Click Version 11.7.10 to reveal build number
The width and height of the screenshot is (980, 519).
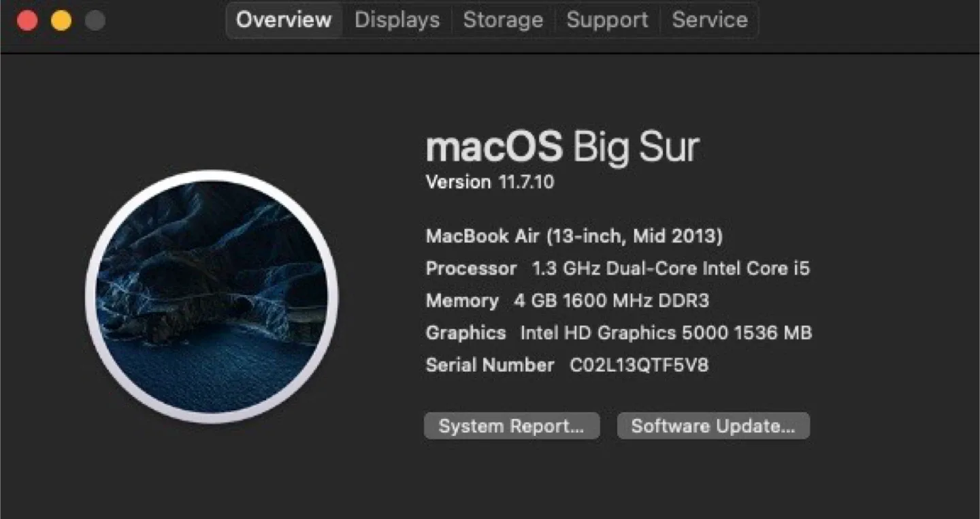coord(489,182)
